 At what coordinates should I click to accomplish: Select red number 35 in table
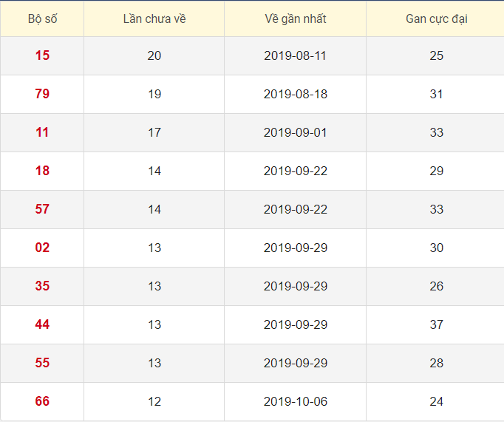[42, 286]
